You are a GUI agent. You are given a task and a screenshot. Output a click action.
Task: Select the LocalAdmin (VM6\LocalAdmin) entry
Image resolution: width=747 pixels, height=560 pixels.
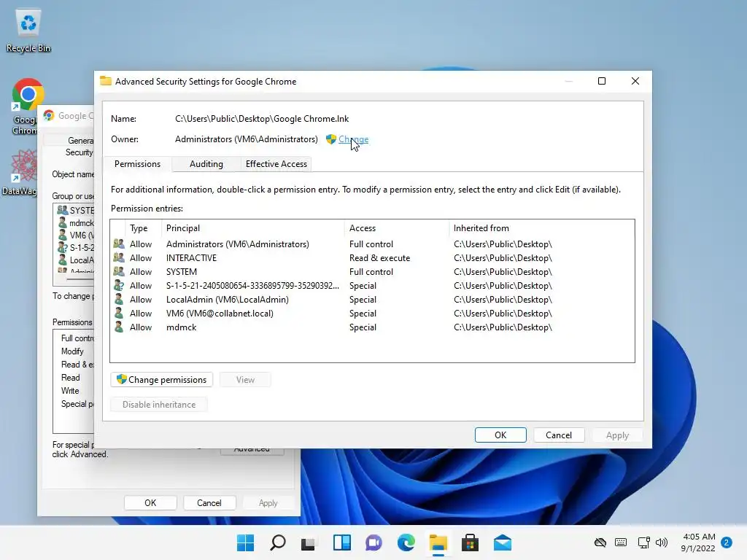[x=372, y=299]
